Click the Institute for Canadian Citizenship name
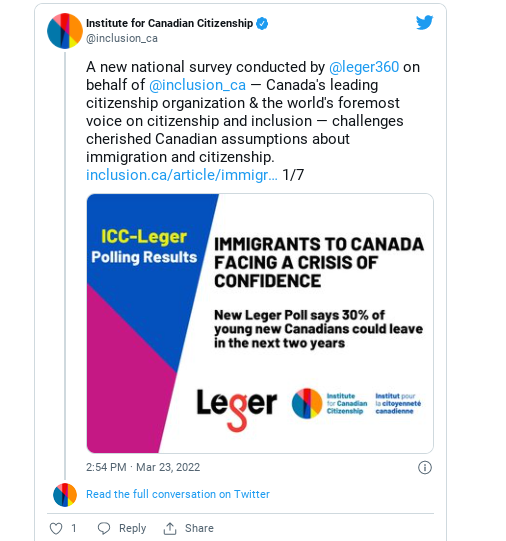 click(169, 23)
